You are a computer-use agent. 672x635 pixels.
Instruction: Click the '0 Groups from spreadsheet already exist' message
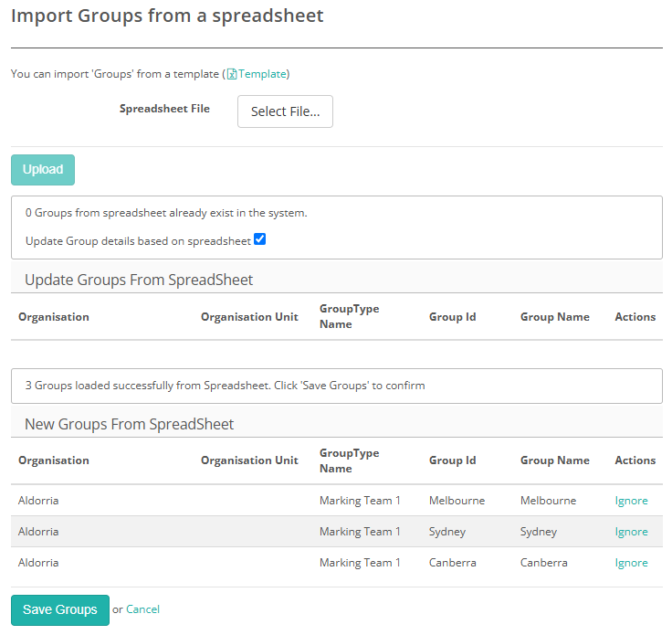tap(166, 213)
